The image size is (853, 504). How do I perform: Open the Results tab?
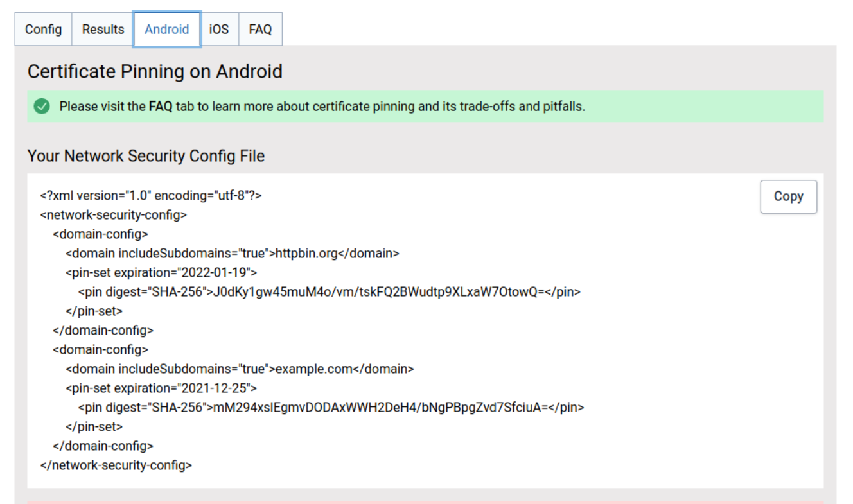[103, 30]
